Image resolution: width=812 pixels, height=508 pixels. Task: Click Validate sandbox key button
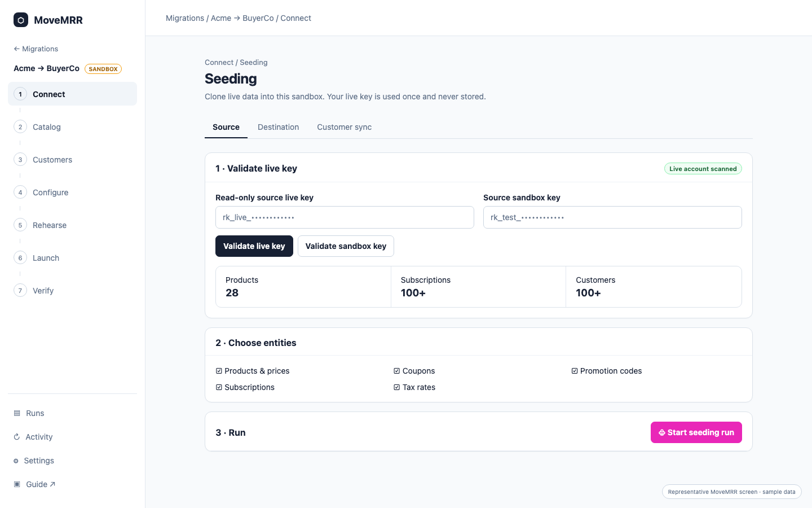point(346,246)
